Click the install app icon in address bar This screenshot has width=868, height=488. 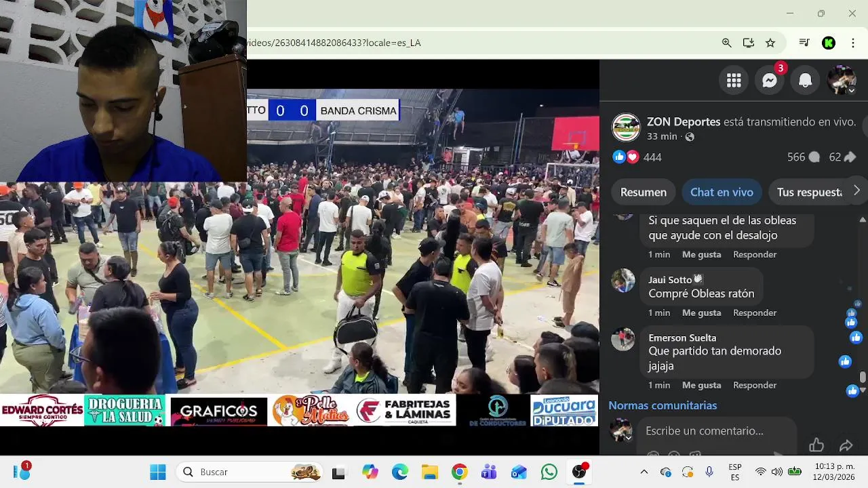tap(749, 43)
